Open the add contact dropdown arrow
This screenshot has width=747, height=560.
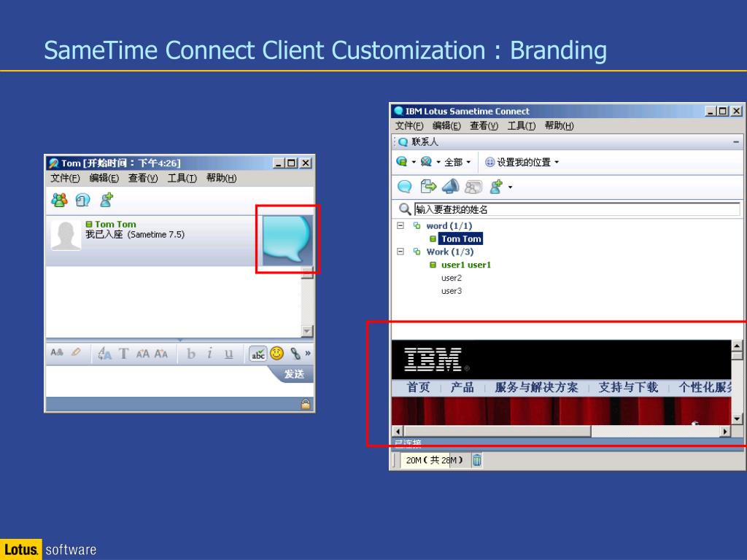[510, 187]
